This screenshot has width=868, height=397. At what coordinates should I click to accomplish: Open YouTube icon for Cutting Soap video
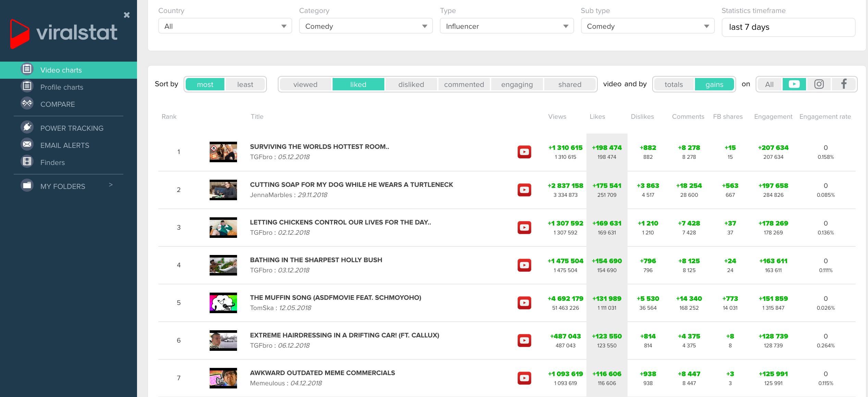pos(524,190)
